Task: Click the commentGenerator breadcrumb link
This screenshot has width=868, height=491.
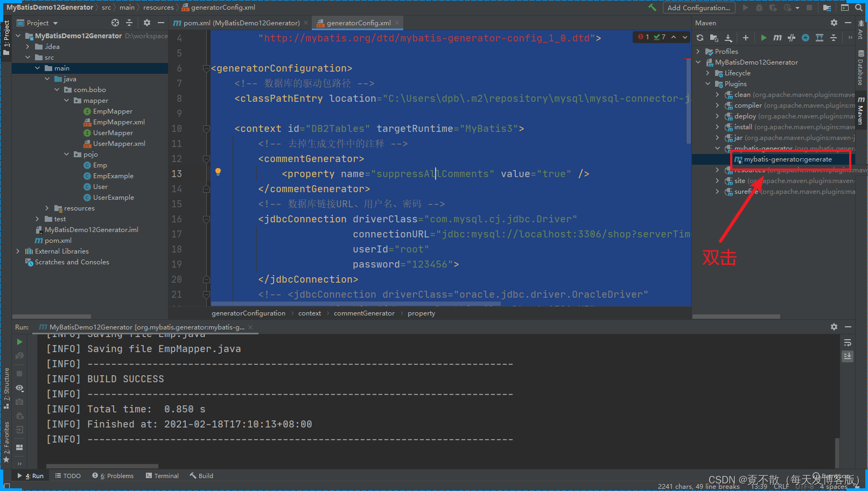Action: [x=364, y=313]
